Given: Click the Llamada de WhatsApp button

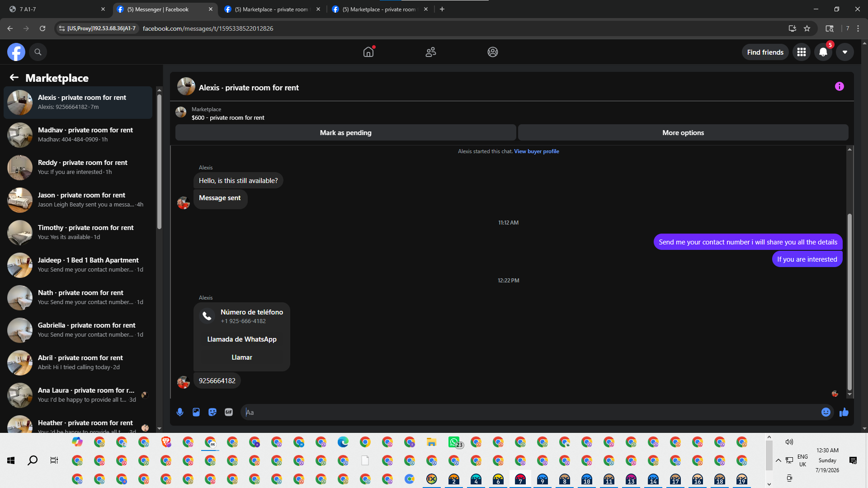Looking at the screenshot, I should 242,339.
